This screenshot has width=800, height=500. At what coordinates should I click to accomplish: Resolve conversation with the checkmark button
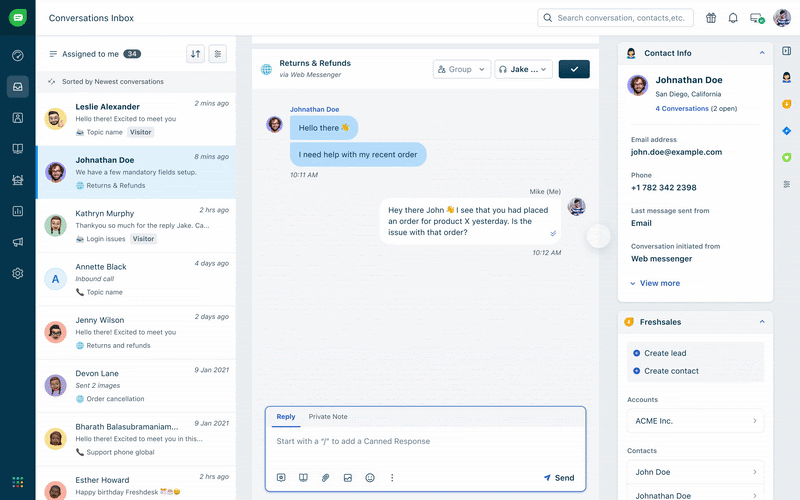tap(574, 69)
